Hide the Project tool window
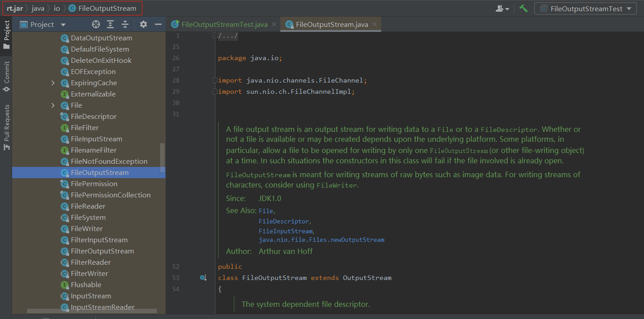Image resolution: width=644 pixels, height=319 pixels. pos(158,25)
